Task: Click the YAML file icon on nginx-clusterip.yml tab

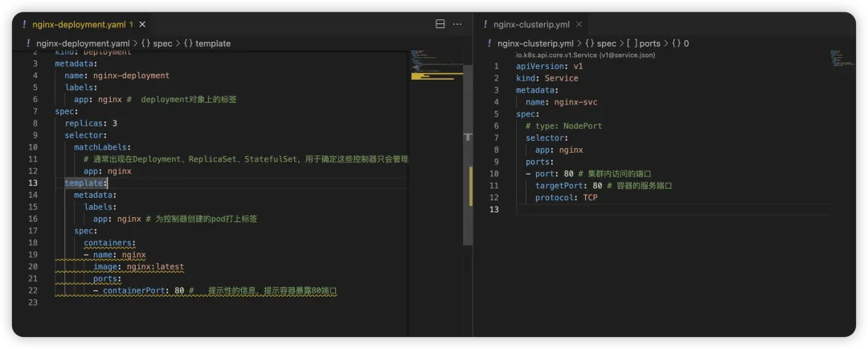Action: [x=485, y=24]
